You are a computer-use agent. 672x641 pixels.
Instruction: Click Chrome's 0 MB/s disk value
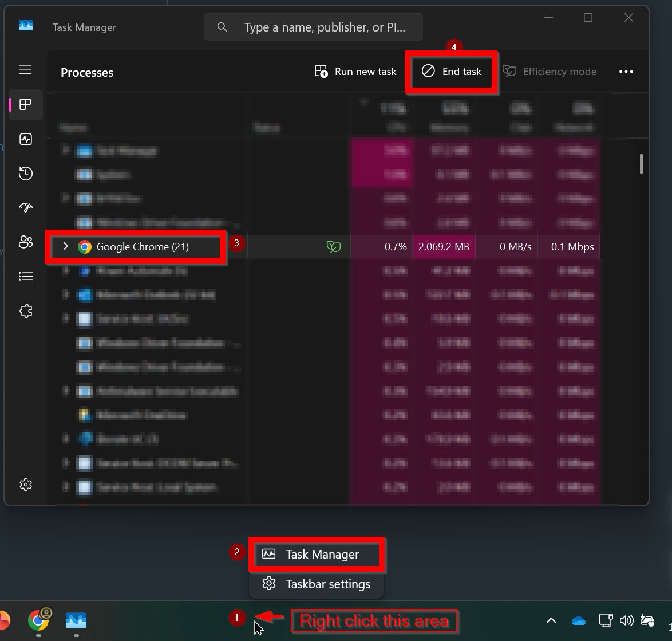(x=516, y=247)
